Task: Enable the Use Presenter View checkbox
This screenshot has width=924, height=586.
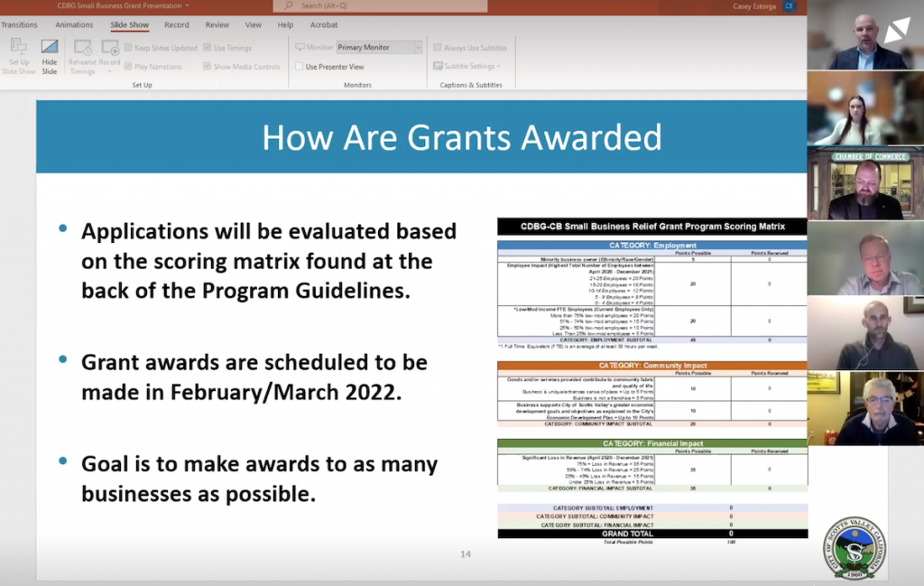Action: [x=300, y=67]
